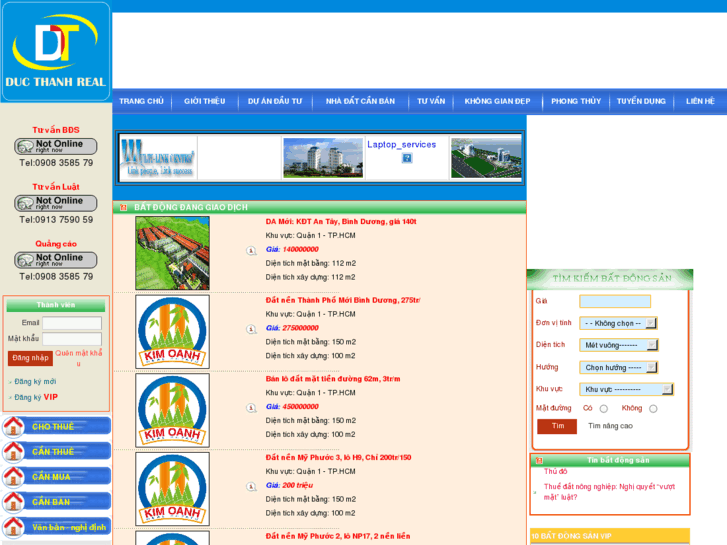
Task: Click the Laptop_services placeholder image icon
Action: [407, 158]
